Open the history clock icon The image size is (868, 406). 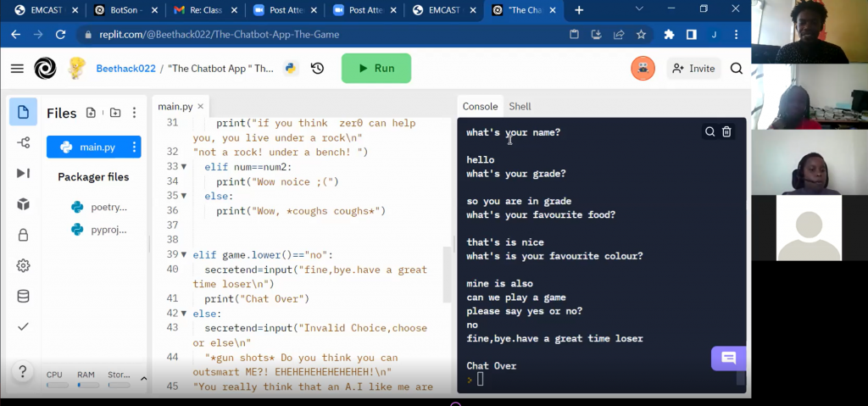[317, 68]
